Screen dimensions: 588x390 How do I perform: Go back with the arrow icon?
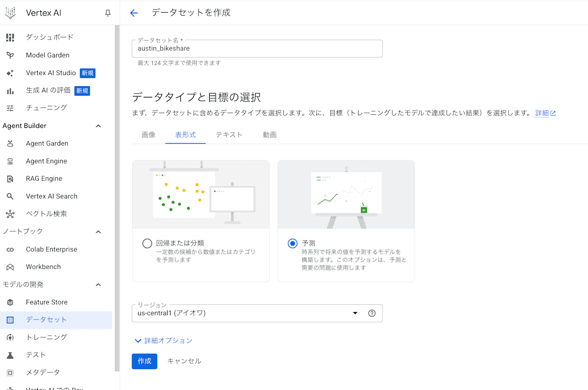coord(134,13)
